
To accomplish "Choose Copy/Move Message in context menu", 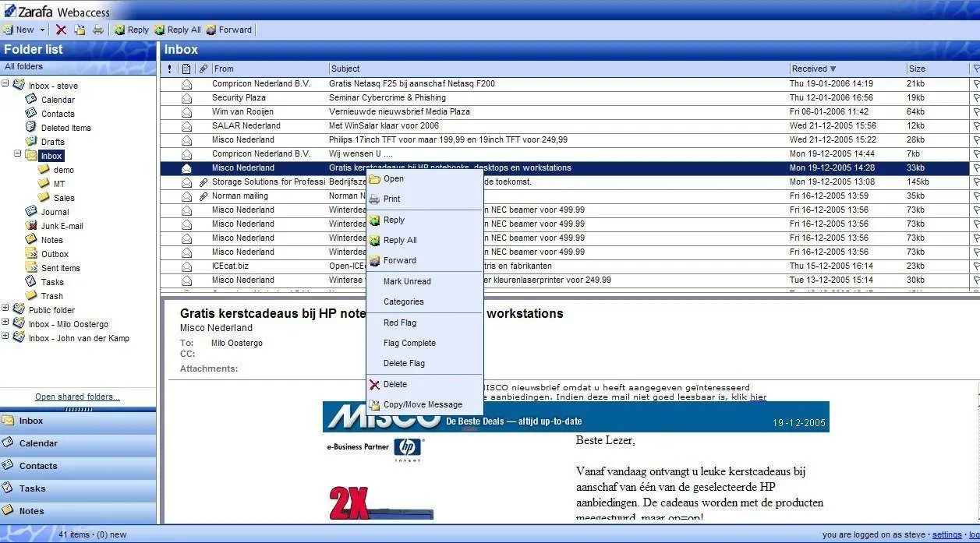I will click(x=425, y=404).
